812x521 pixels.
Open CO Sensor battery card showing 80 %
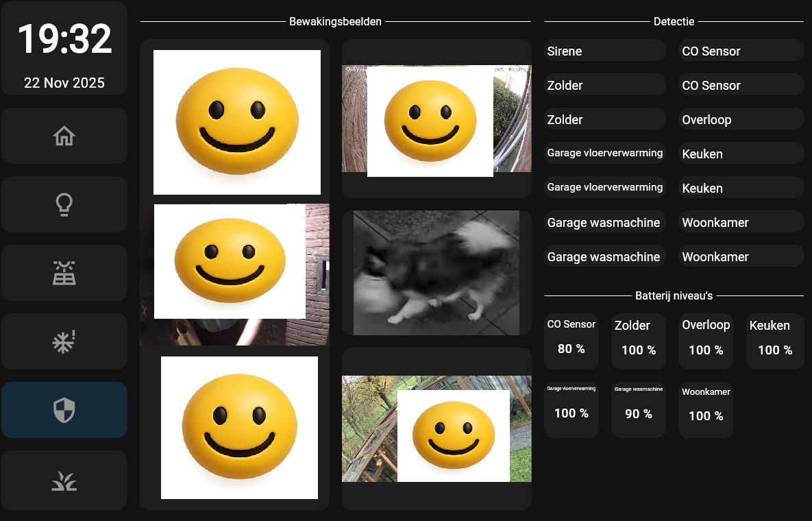click(x=571, y=341)
